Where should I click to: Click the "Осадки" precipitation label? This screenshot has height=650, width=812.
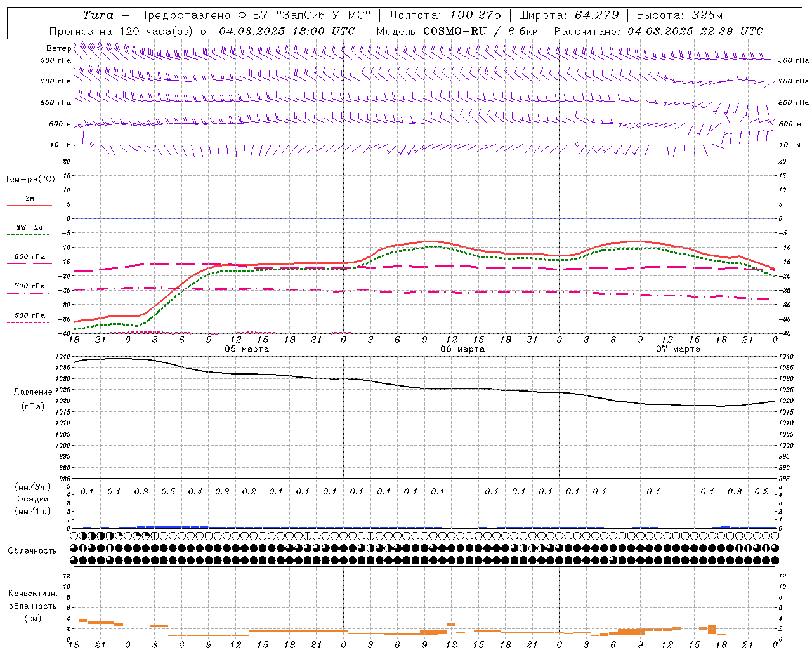(33, 499)
